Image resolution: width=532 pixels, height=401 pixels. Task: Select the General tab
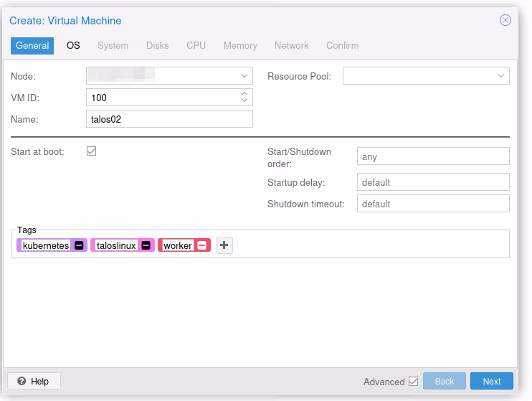click(x=32, y=45)
